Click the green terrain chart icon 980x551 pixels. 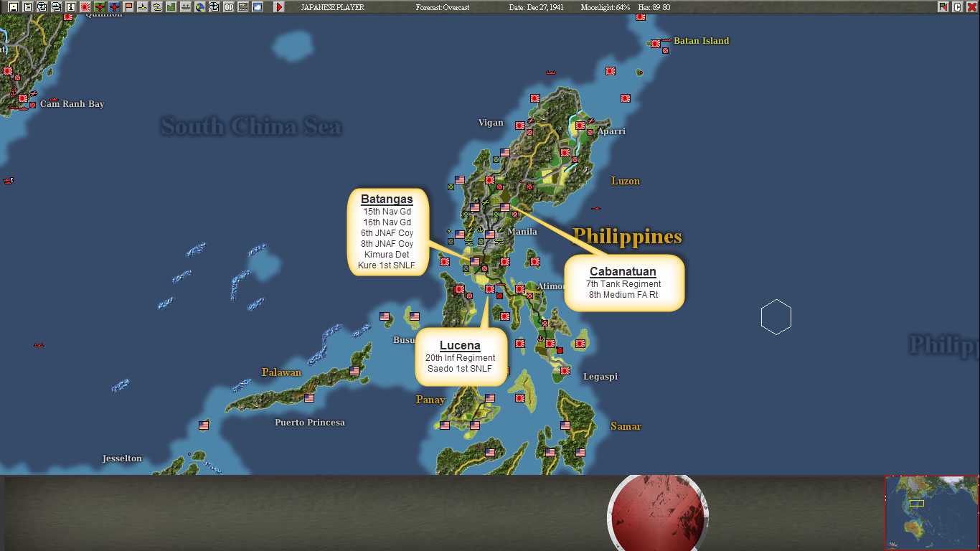[x=171, y=7]
